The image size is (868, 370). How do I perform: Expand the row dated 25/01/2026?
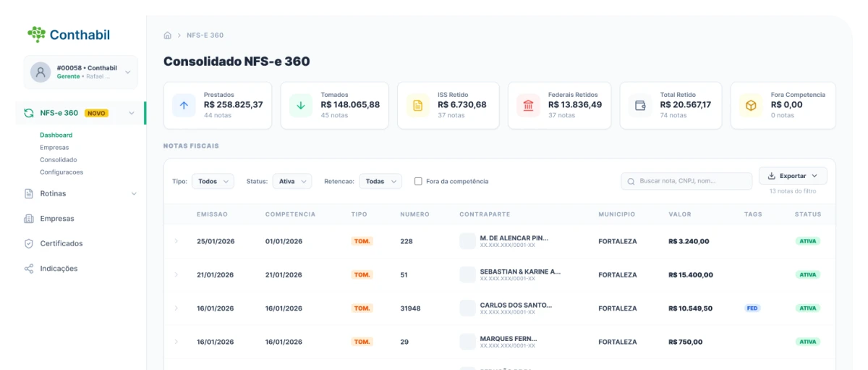click(176, 241)
